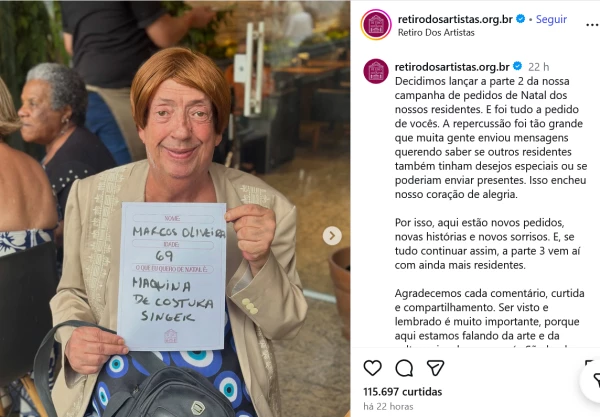Click the post photo of man holding sign

point(175,208)
